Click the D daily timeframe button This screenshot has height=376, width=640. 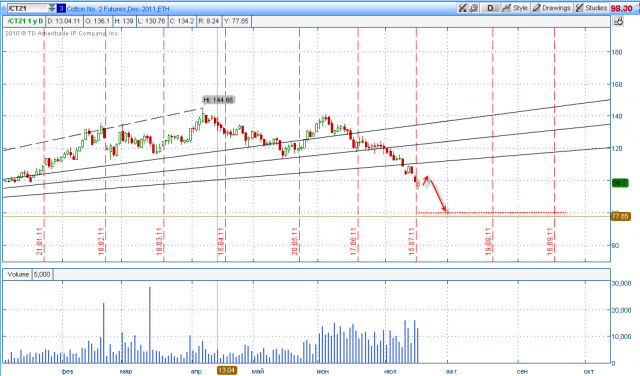coord(490,8)
